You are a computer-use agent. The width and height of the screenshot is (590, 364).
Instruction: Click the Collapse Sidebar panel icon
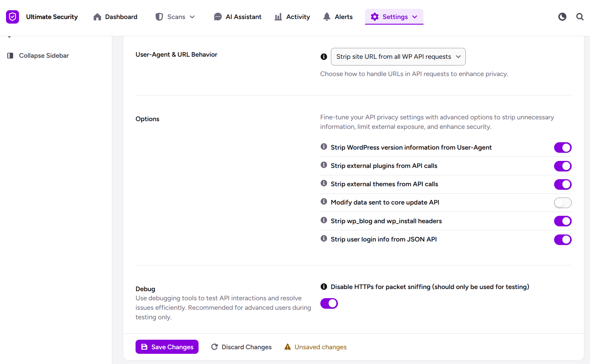tap(10, 56)
